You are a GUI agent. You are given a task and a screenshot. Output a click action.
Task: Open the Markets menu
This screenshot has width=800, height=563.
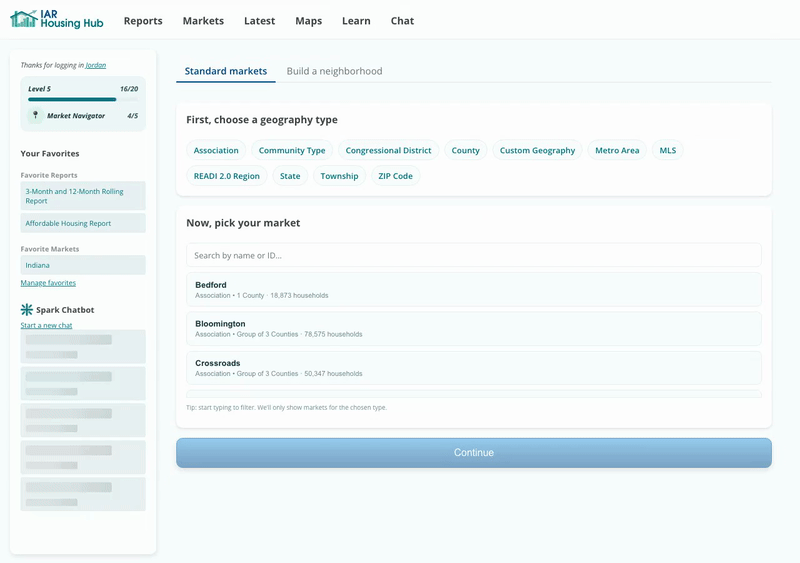203,21
